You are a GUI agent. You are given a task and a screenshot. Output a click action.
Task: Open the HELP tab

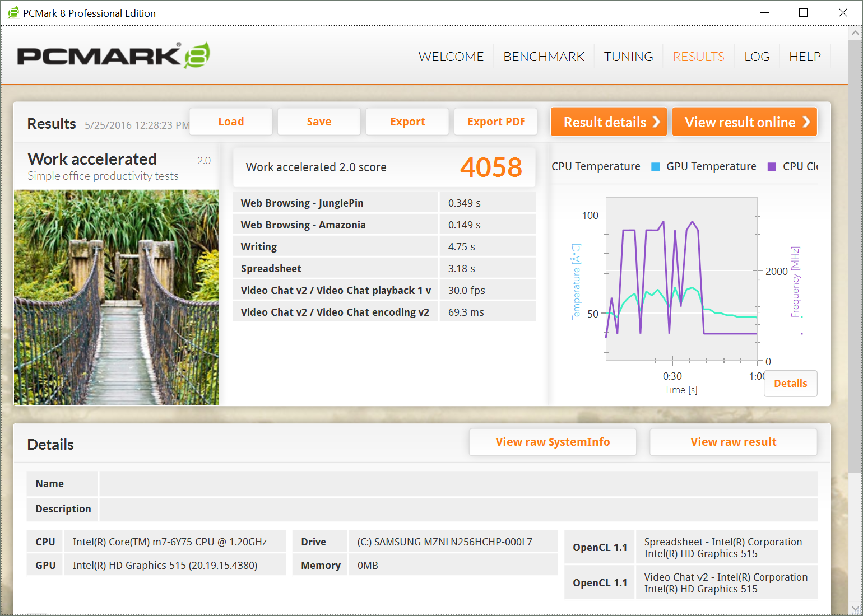point(805,57)
